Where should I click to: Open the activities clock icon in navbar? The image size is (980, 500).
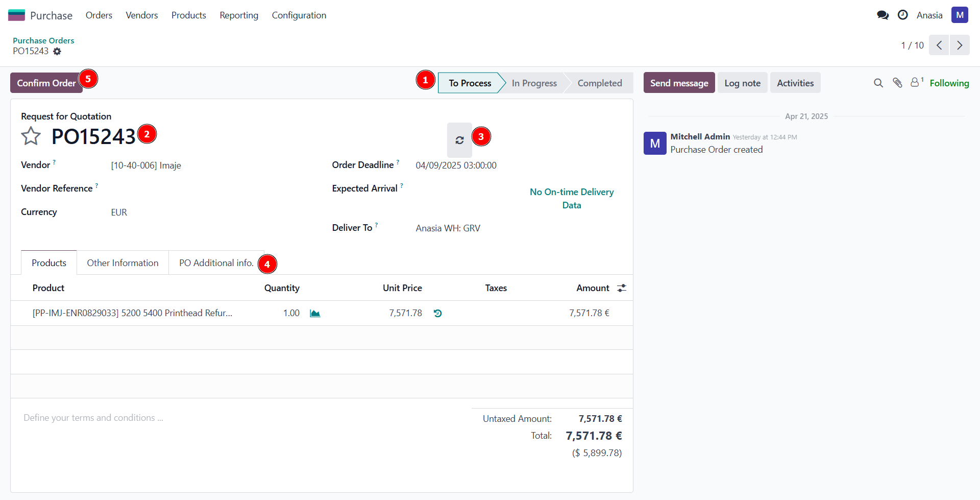902,15
